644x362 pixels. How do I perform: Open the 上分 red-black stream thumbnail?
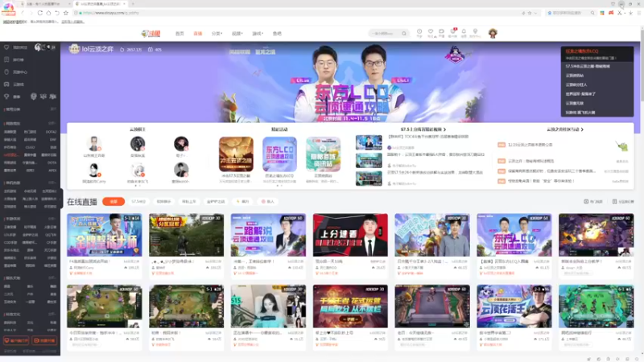coord(350,235)
